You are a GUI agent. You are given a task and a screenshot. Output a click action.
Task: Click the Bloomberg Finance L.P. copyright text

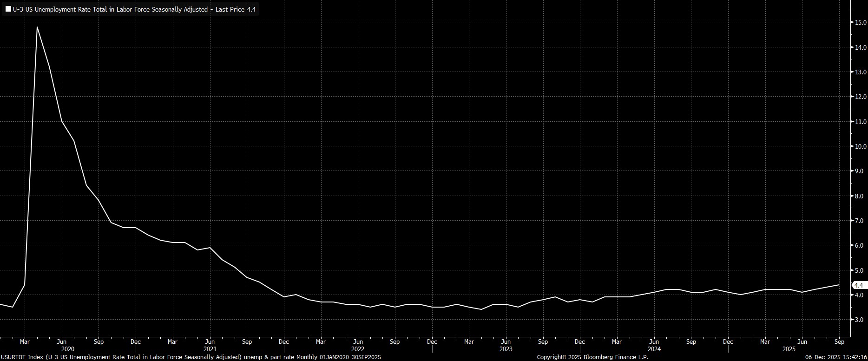pyautogui.click(x=592, y=357)
